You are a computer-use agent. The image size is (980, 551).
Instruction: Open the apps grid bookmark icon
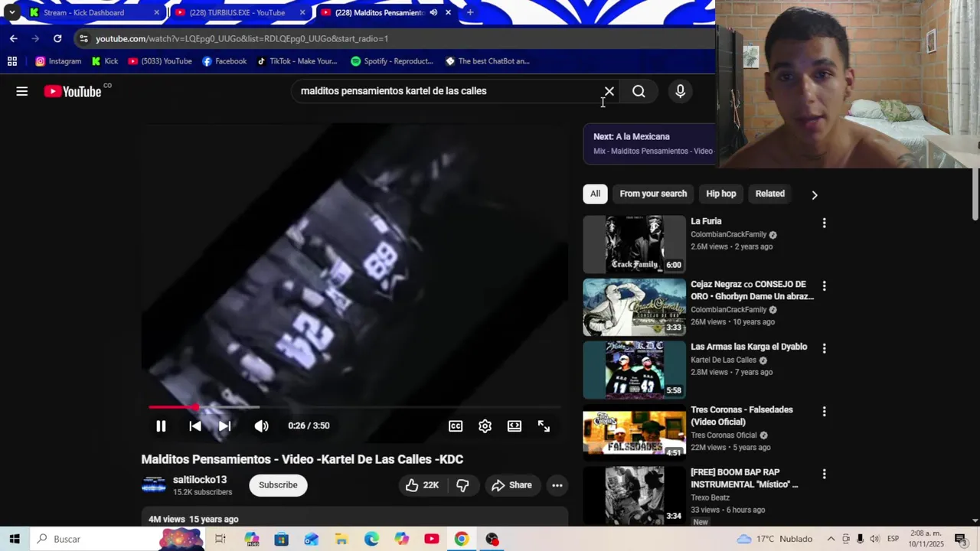(12, 61)
